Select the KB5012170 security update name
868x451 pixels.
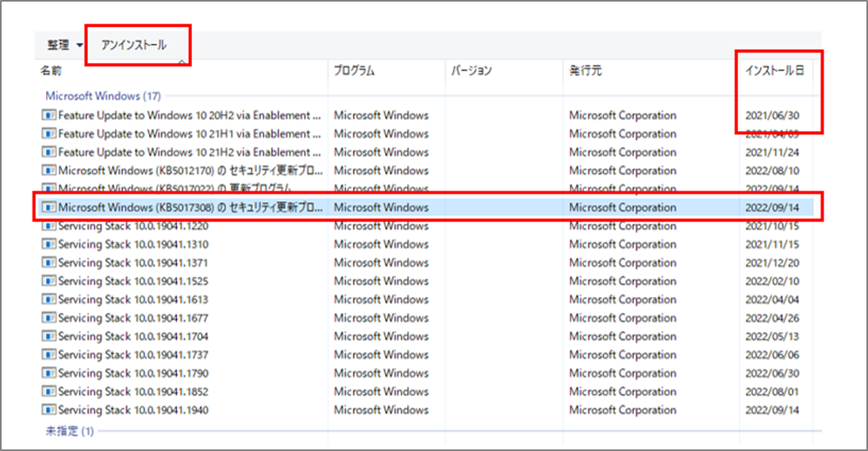point(190,170)
